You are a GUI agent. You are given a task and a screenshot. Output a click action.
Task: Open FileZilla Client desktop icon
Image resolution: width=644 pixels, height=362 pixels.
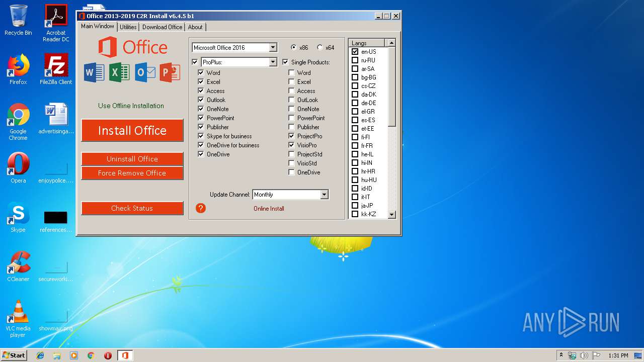point(56,69)
